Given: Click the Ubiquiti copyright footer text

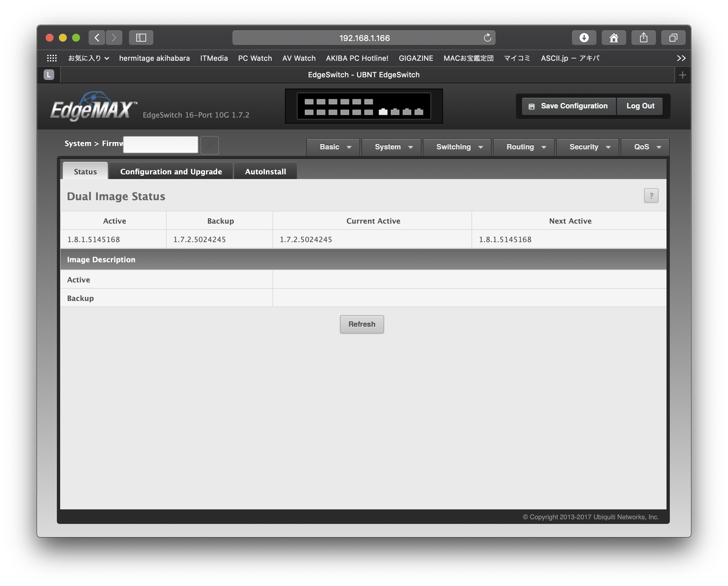Looking at the screenshot, I should click(590, 517).
